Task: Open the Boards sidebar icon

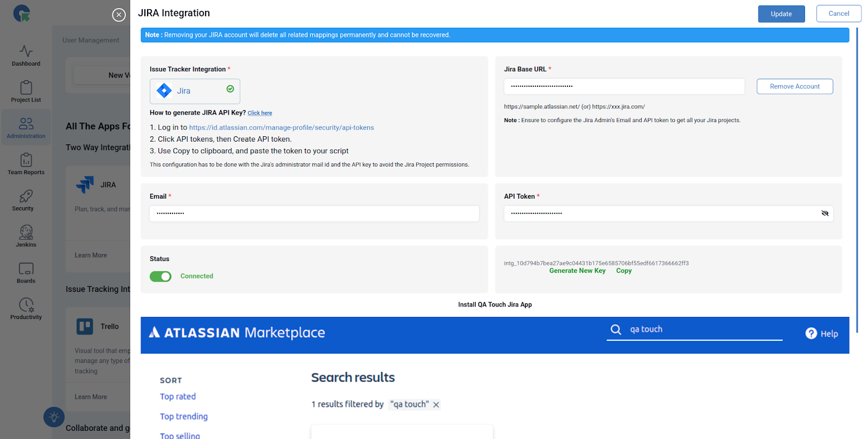Action: click(x=26, y=269)
